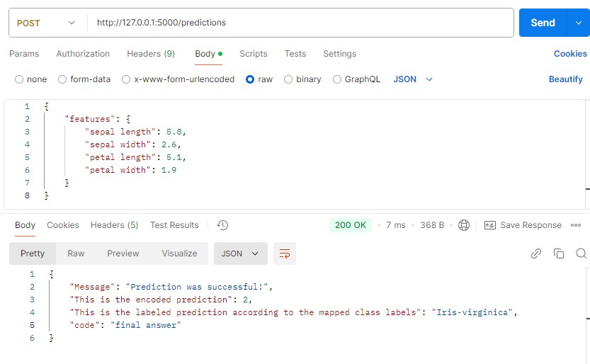590x364 pixels.
Task: Copy the response body to clipboard
Action: click(558, 254)
